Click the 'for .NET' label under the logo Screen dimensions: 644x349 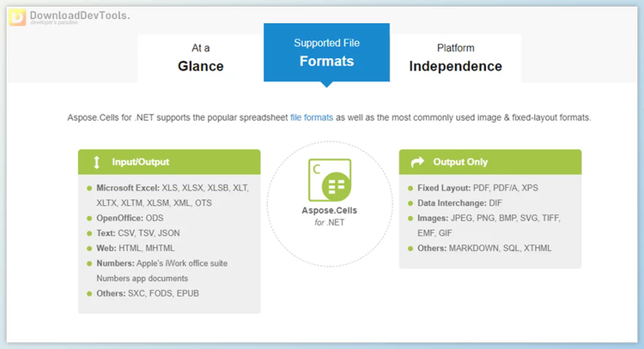(330, 223)
